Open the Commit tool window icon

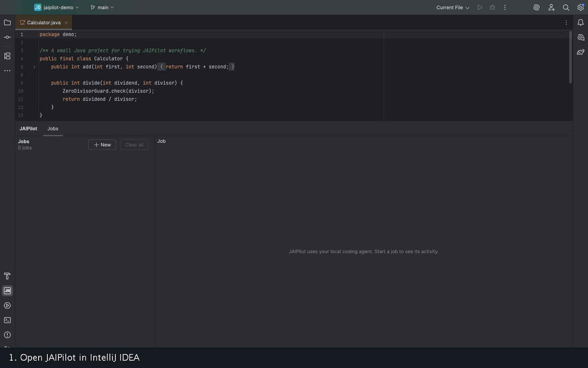pyautogui.click(x=7, y=37)
